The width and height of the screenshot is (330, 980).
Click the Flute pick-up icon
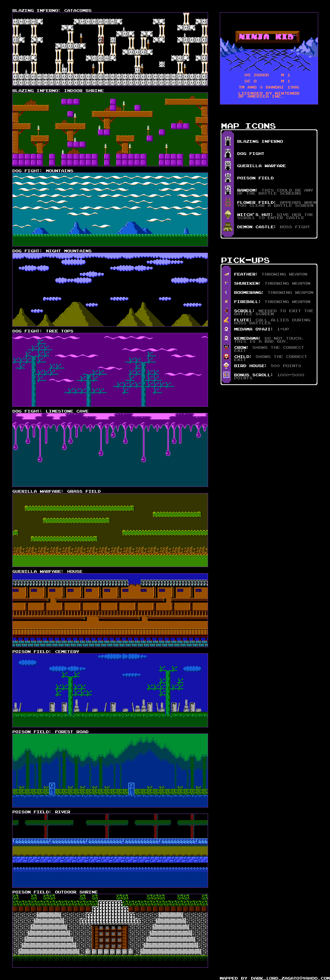tap(226, 320)
